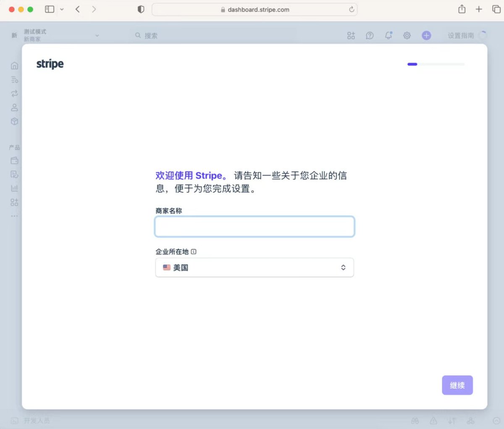Open a new tab with plus icon
504x429 pixels.
click(x=479, y=9)
